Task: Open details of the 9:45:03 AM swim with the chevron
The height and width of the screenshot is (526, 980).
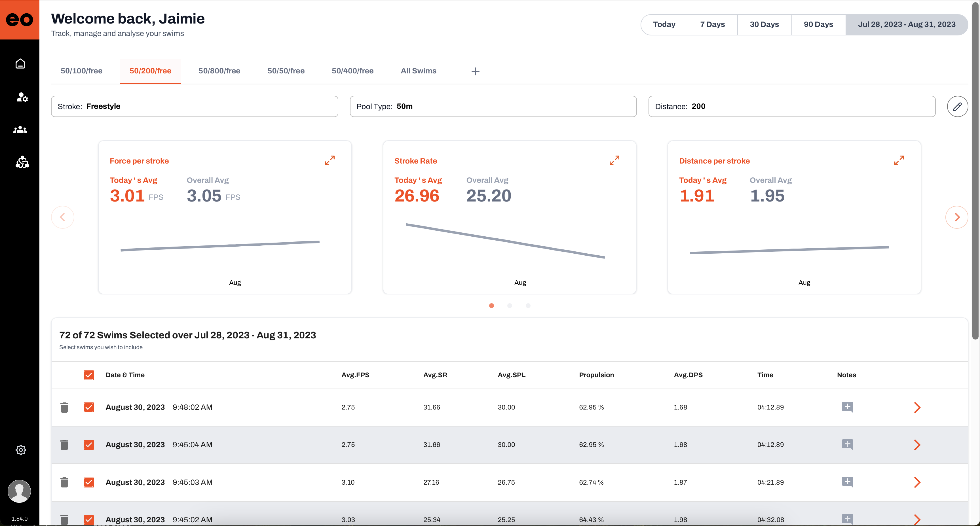Action: tap(917, 482)
